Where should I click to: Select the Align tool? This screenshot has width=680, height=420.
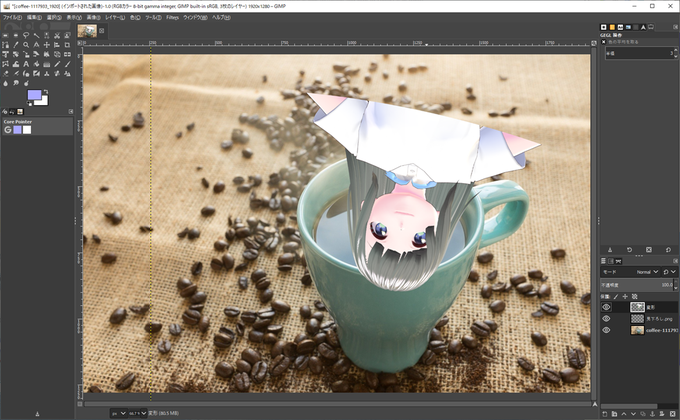(x=57, y=45)
